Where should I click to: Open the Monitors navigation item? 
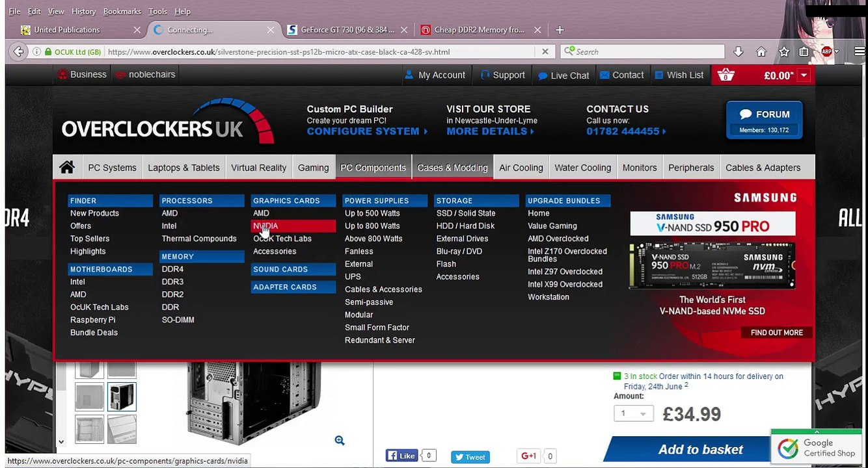click(640, 168)
